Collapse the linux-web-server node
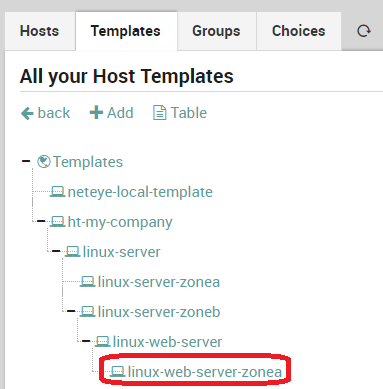This screenshot has width=383, height=389. [86, 341]
